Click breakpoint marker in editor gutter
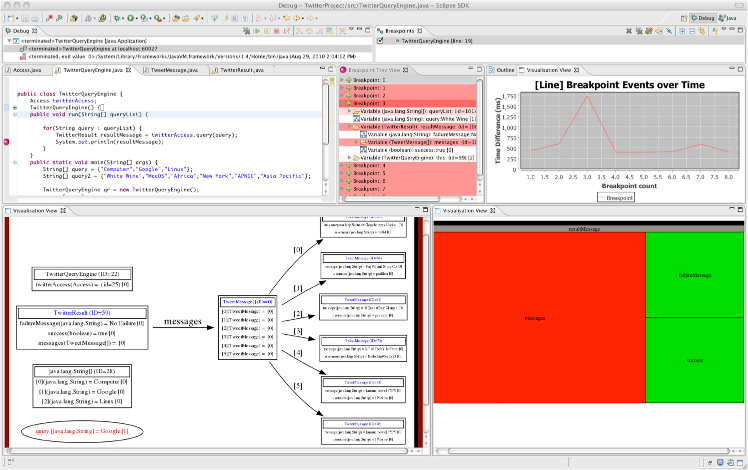Screen dimensions: 748x470 (x=6, y=142)
